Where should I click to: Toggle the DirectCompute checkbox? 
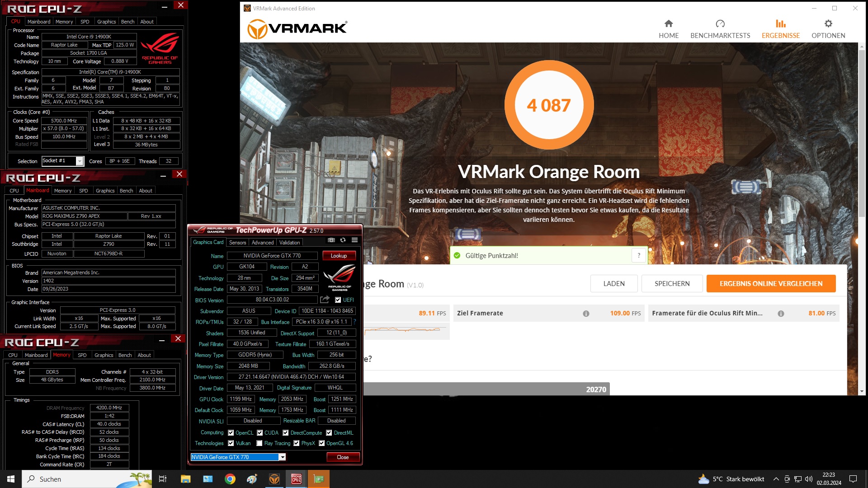point(285,433)
